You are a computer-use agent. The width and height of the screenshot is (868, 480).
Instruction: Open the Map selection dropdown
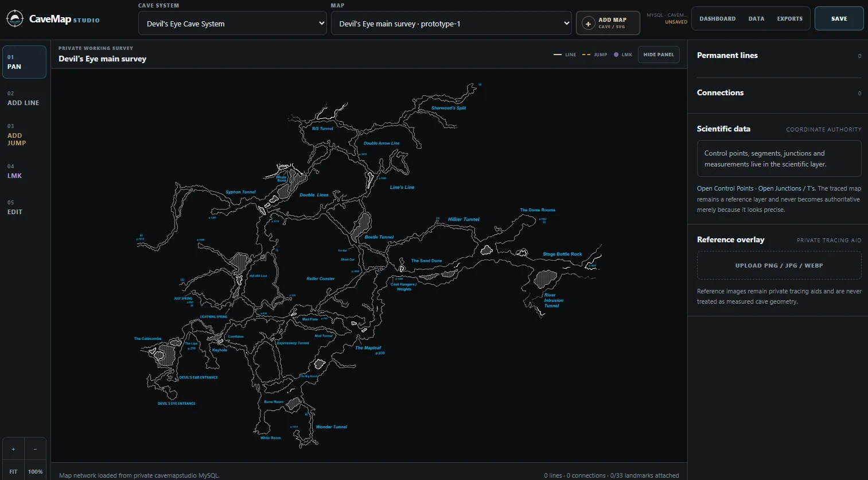tap(451, 24)
